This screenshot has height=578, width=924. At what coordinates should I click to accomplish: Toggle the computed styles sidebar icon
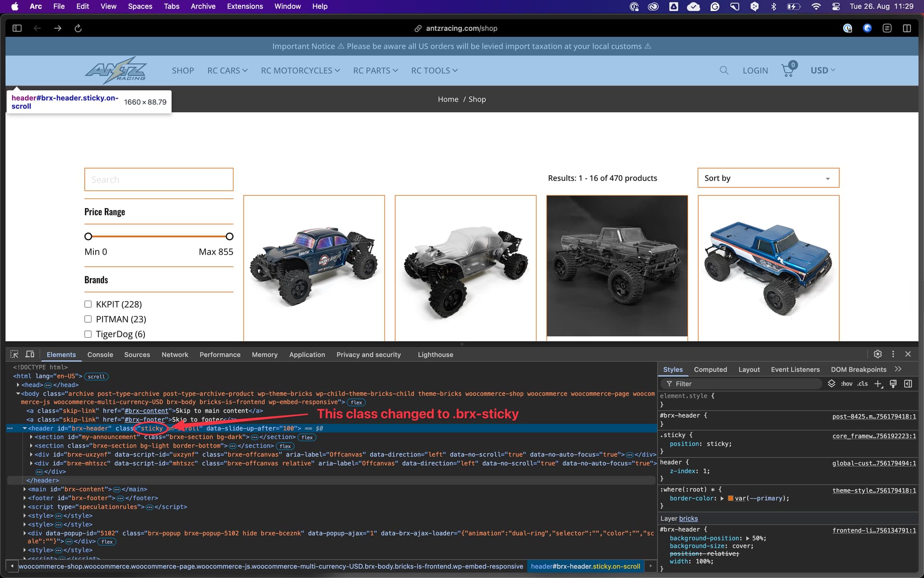click(908, 383)
